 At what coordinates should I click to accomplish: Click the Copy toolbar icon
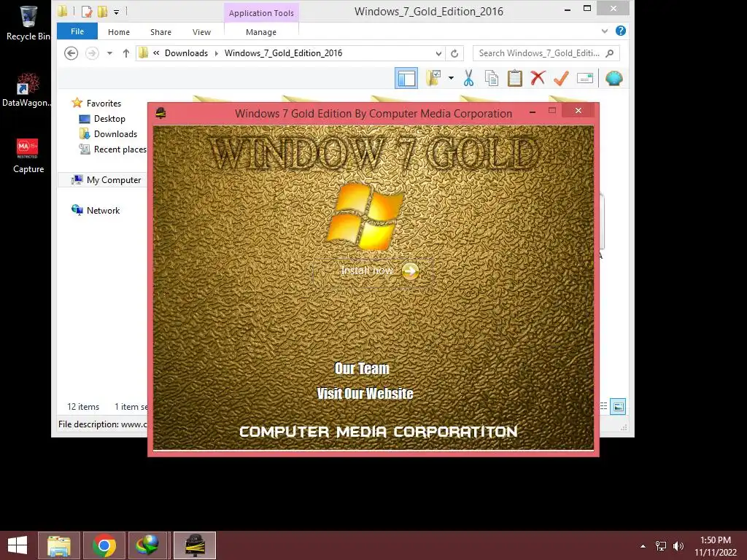[491, 78]
